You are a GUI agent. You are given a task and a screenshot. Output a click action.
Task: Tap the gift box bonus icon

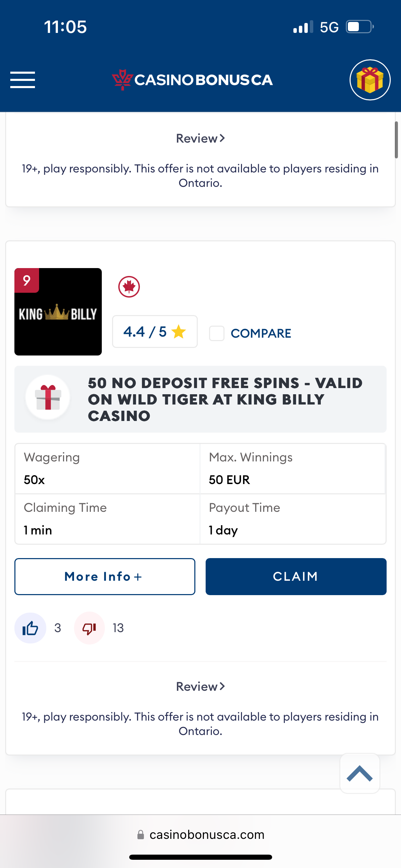click(x=370, y=80)
